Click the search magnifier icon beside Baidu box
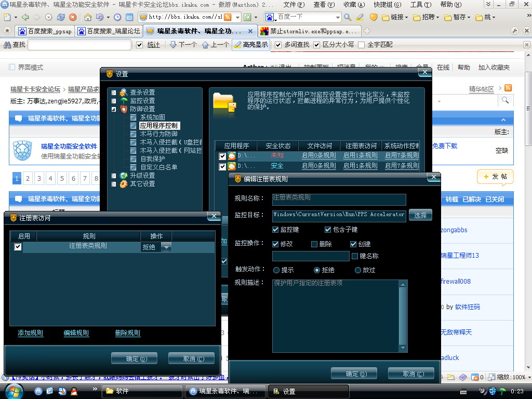This screenshot has width=532, height=399. (348, 17)
